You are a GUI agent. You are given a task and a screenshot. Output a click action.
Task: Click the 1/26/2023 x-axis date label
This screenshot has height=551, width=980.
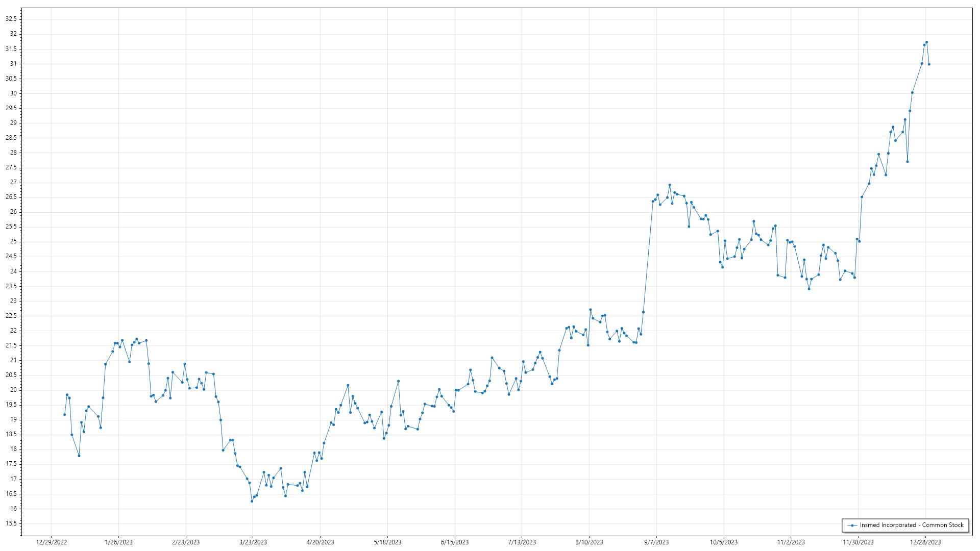pos(118,542)
